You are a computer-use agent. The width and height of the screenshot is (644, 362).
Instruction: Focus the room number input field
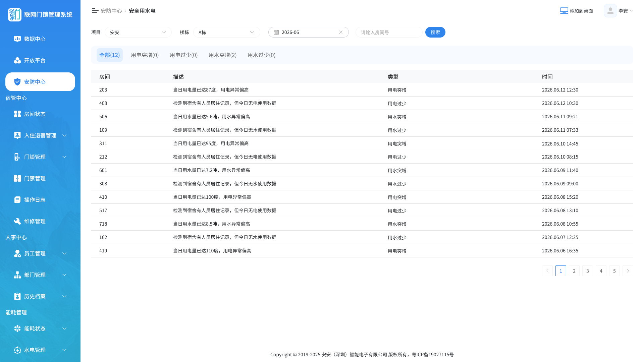pos(389,32)
